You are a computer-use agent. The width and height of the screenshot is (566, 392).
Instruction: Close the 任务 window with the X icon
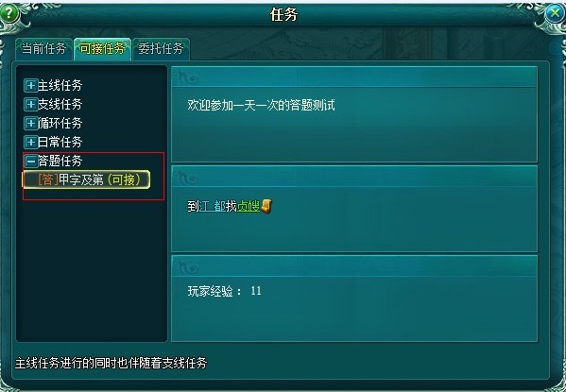(554, 13)
